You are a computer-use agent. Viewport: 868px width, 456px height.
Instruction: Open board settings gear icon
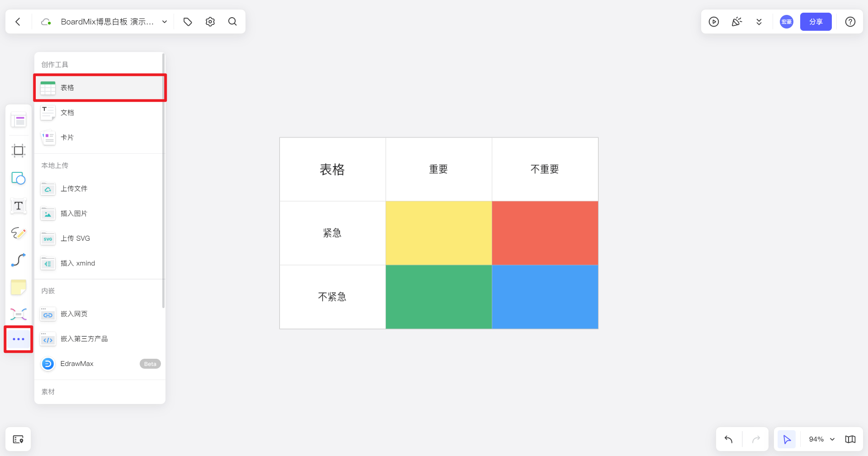[x=210, y=22]
